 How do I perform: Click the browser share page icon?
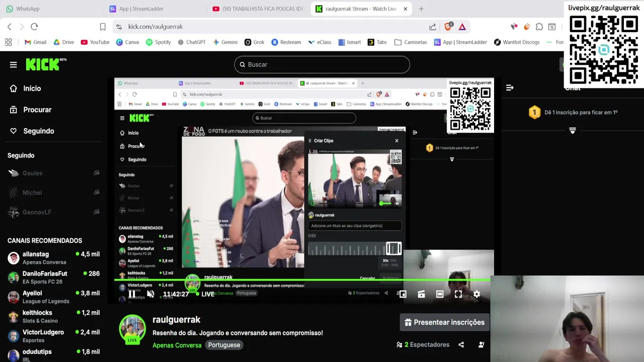[x=433, y=27]
